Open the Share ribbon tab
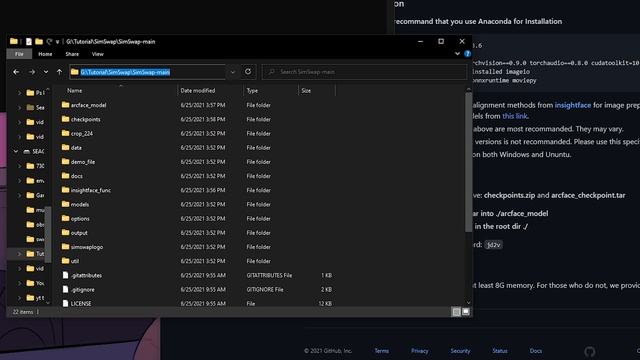 coord(72,54)
